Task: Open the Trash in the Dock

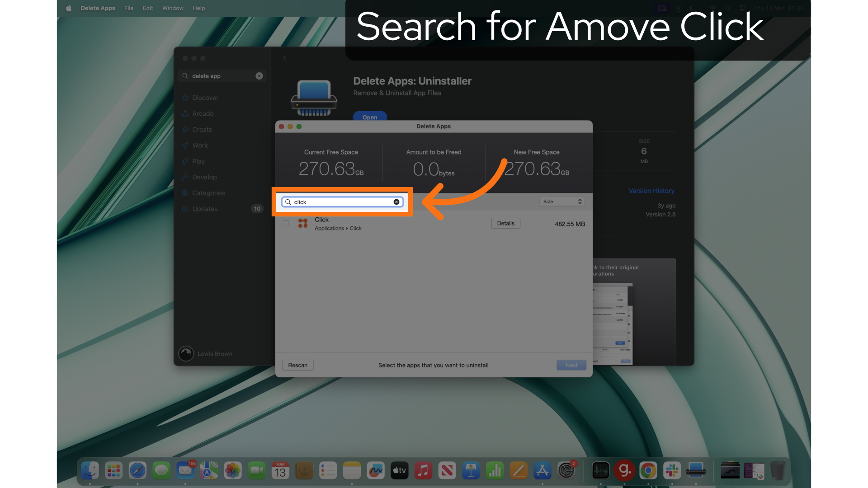Action: tap(778, 471)
